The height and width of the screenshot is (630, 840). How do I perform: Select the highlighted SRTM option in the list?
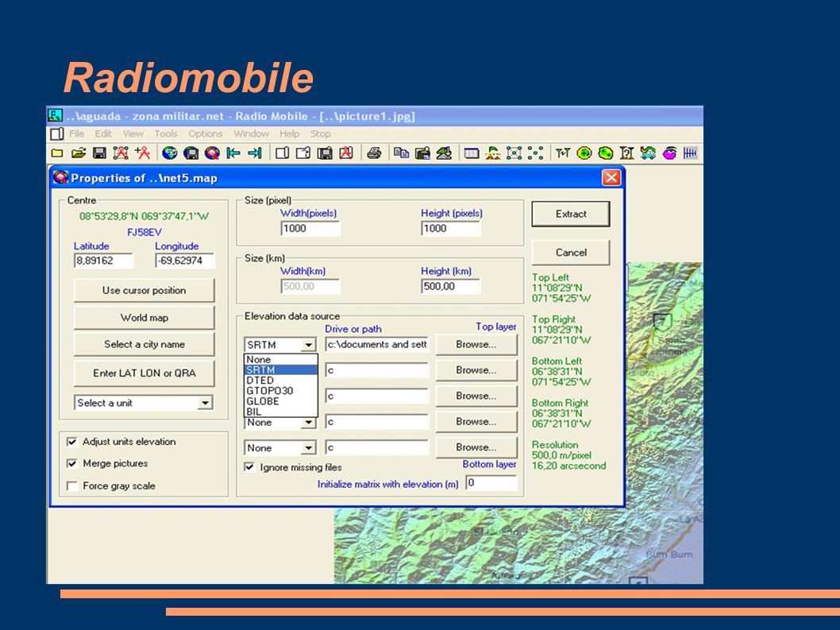[x=281, y=370]
